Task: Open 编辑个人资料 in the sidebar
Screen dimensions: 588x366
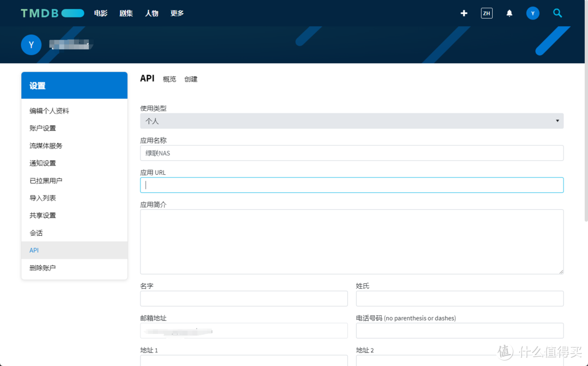Action: [50, 111]
